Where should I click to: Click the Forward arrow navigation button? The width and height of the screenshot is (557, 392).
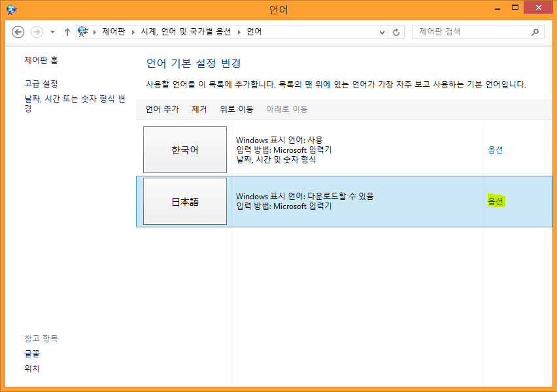[x=37, y=32]
